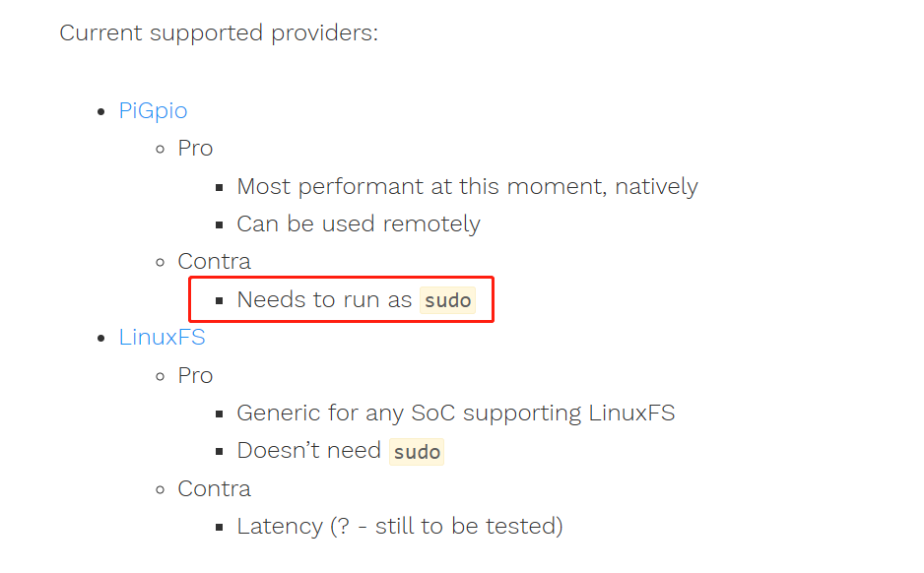Open the LinuxFS provider link

pos(162,337)
